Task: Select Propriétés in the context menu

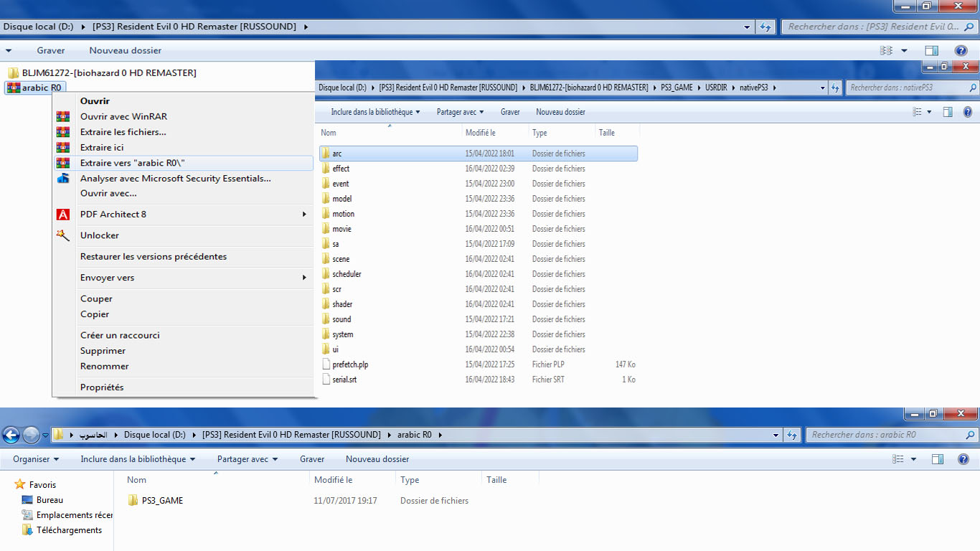Action: [102, 387]
